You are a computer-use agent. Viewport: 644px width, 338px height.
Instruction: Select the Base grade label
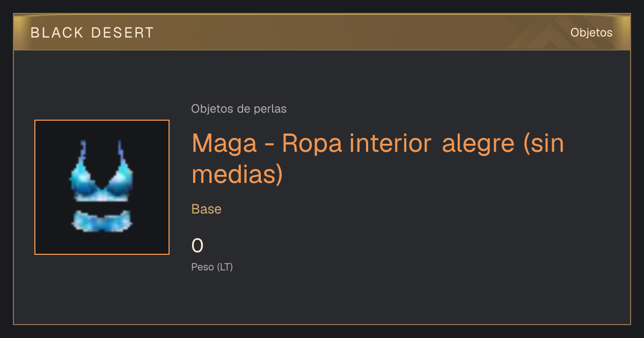(x=207, y=209)
